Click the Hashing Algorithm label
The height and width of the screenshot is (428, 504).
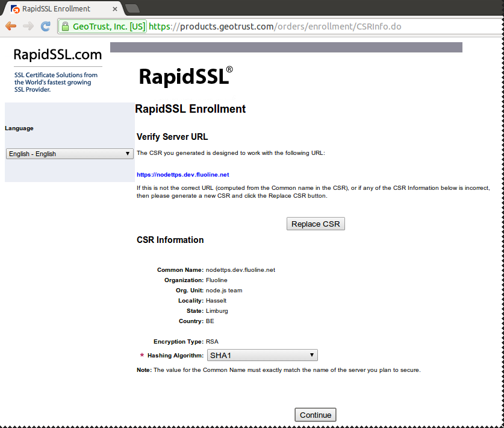coord(175,356)
